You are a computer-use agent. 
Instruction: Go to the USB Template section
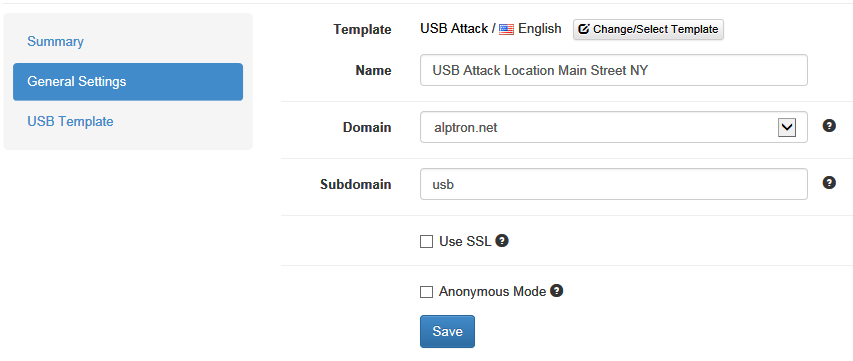point(70,121)
